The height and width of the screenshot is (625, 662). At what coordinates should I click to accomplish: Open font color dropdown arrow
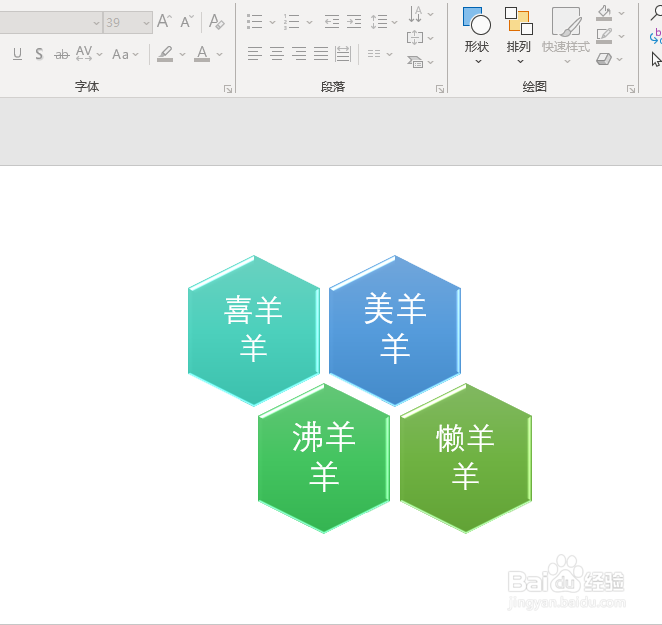tap(220, 54)
